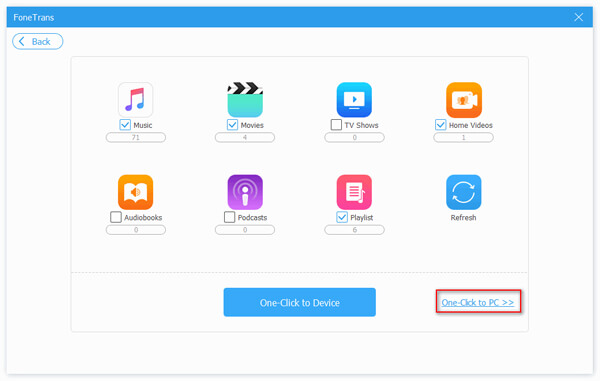The width and height of the screenshot is (600, 381).
Task: Click the Audiobooks count showing 0
Action: pos(135,230)
